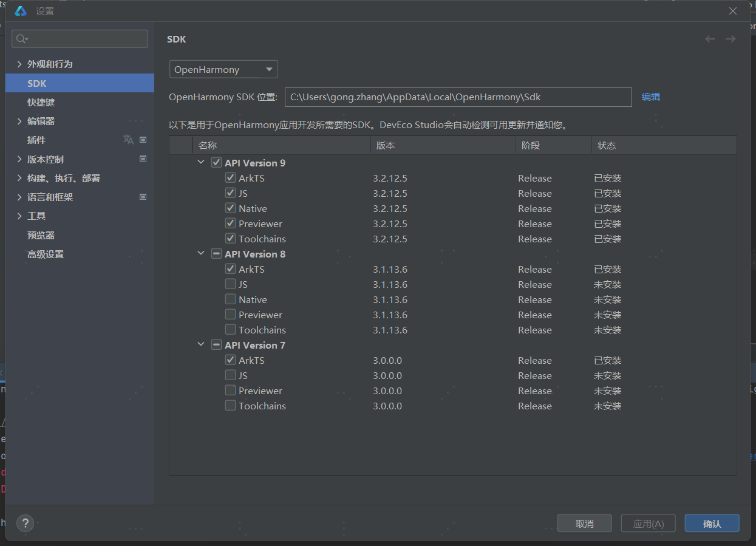Click the DevEco Studio logo in title bar

point(20,11)
